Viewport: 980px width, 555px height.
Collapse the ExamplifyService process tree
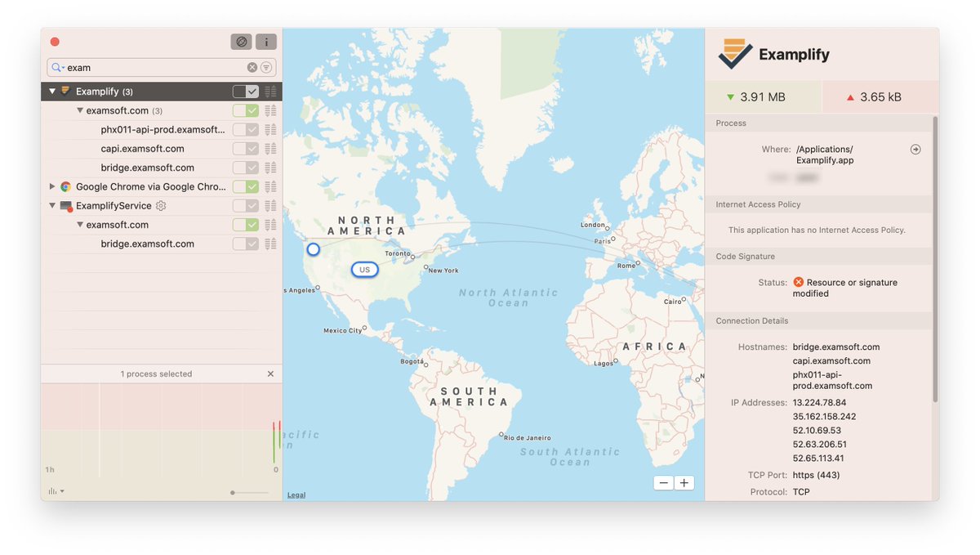pos(52,206)
